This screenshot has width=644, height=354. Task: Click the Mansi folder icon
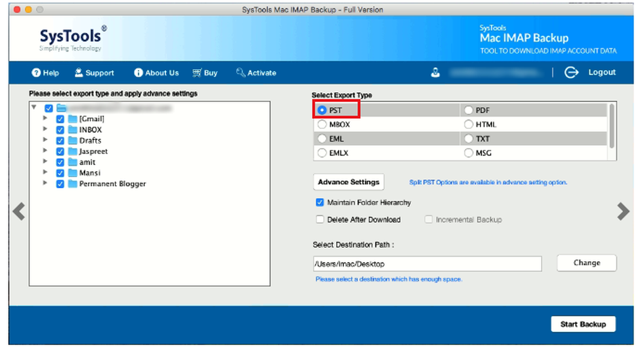pyautogui.click(x=73, y=173)
